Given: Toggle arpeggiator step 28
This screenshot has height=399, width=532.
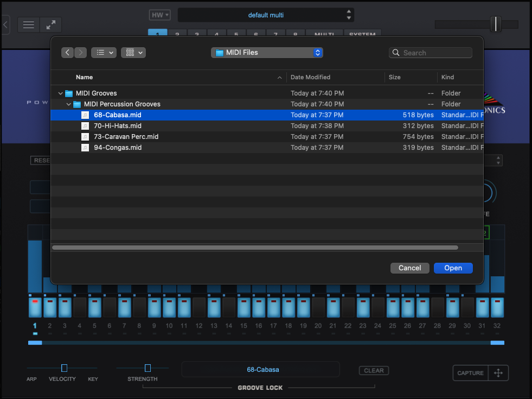Looking at the screenshot, I should click(438, 307).
